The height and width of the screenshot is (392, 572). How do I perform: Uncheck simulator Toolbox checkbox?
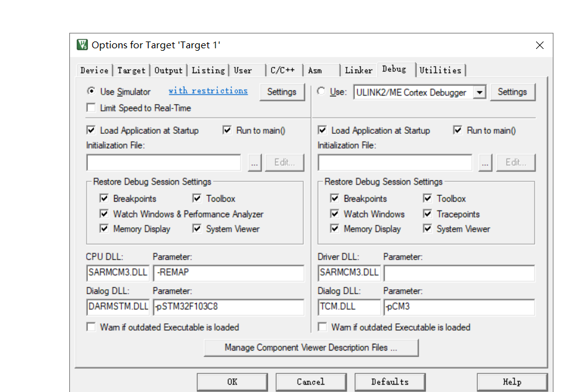197,198
